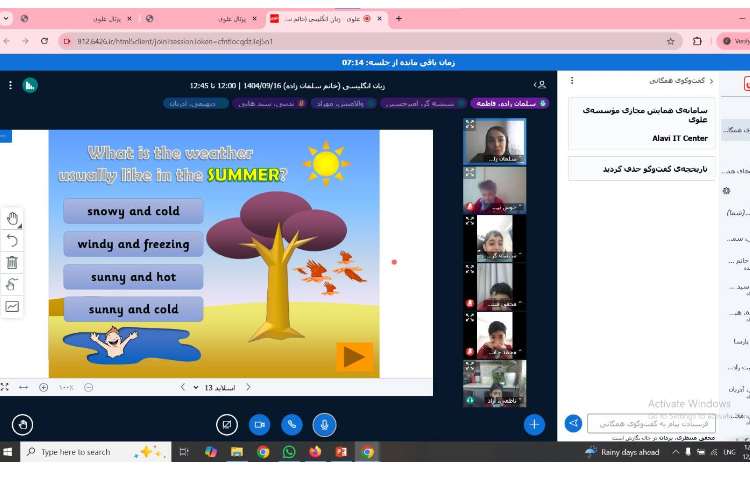Click the undo annotation icon
This screenshot has height=480, width=750.
(12, 240)
